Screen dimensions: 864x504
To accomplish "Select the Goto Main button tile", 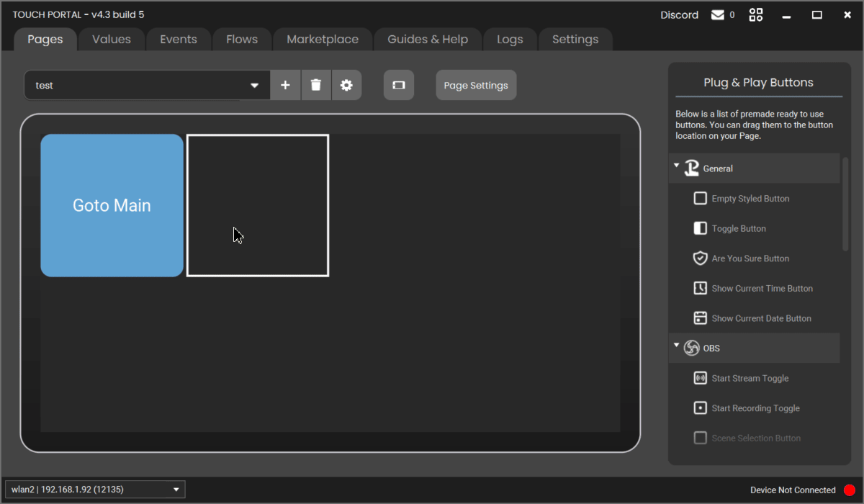I will click(112, 205).
